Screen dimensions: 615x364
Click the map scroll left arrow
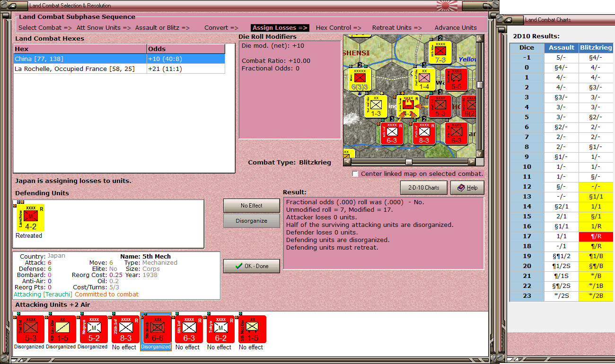pyautogui.click(x=347, y=162)
